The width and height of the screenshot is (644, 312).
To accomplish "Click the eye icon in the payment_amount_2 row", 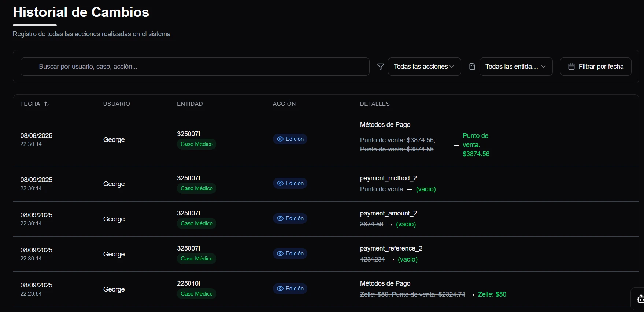I will coord(280,218).
